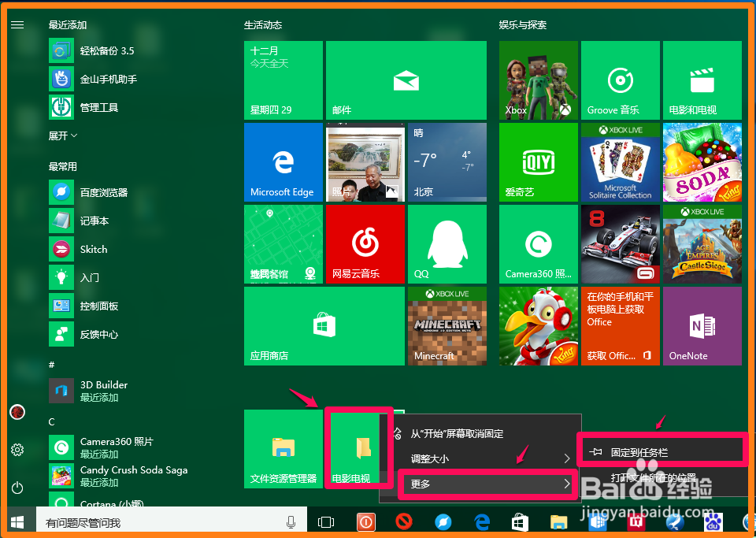The height and width of the screenshot is (538, 756).
Task: Open Settings gear in Start sidebar
Action: click(x=17, y=450)
